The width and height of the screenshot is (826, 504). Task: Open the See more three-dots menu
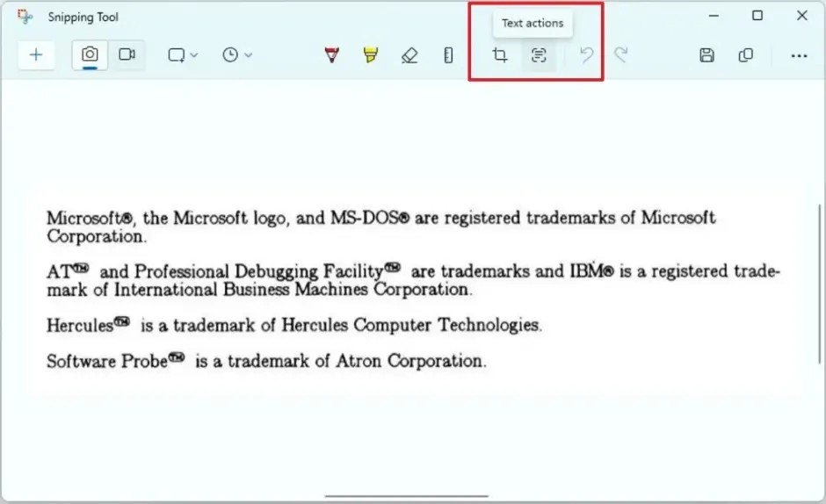798,55
